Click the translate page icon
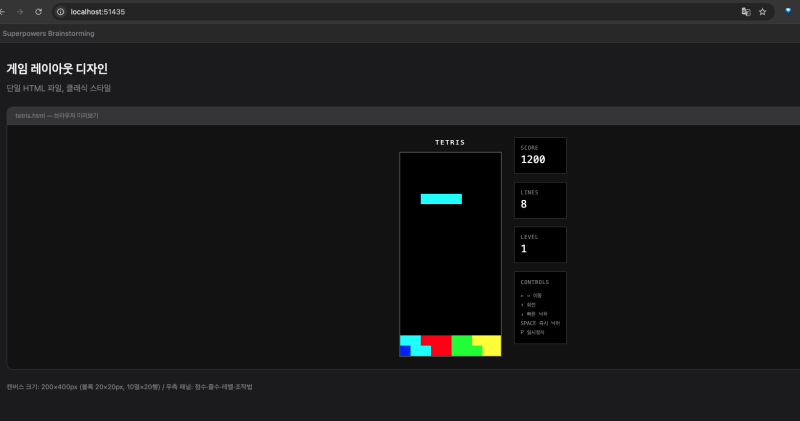This screenshot has width=800, height=421. [x=746, y=12]
